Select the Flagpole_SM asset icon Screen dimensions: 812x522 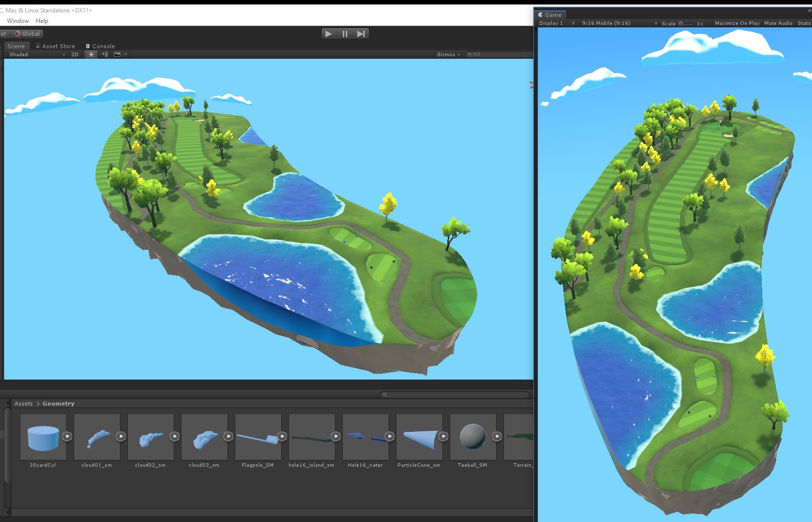[x=258, y=437]
